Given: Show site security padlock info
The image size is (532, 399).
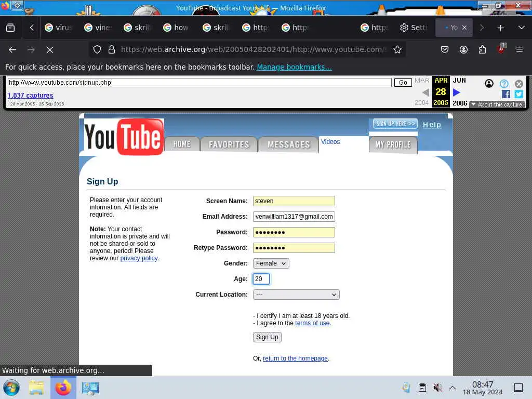Looking at the screenshot, I should 111,49.
